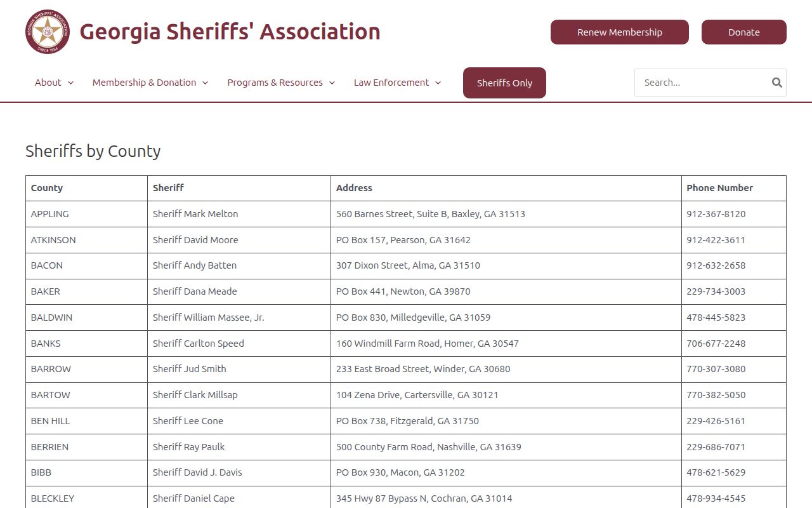Open the Sheriffs Only page

[x=504, y=83]
